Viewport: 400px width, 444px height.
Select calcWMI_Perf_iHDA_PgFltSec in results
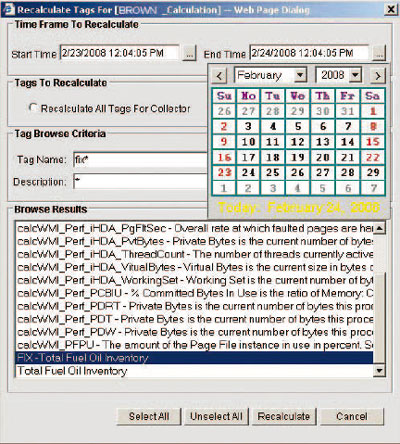tap(194, 228)
